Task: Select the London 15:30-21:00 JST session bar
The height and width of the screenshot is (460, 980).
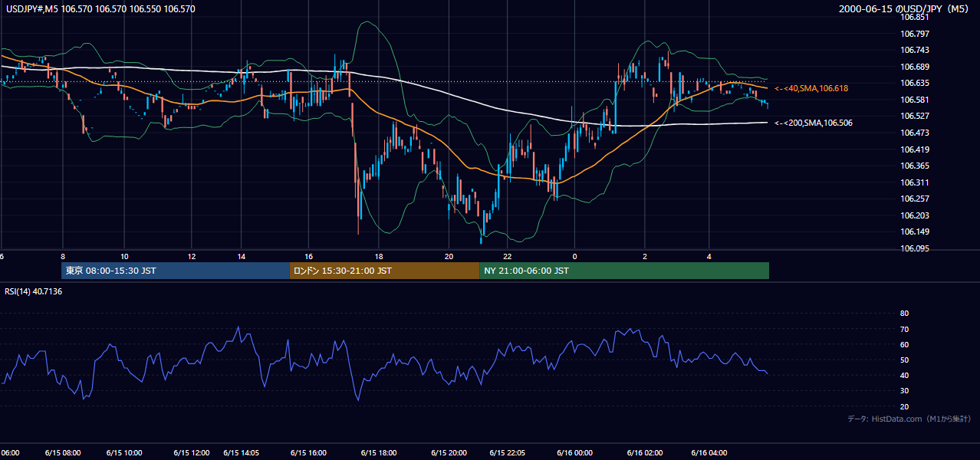Action: click(384, 271)
